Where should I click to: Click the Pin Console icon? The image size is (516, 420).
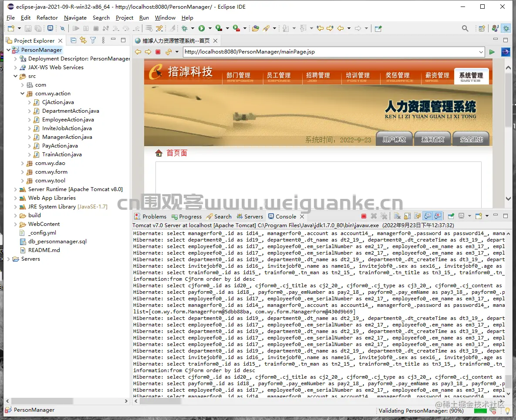pos(451,216)
